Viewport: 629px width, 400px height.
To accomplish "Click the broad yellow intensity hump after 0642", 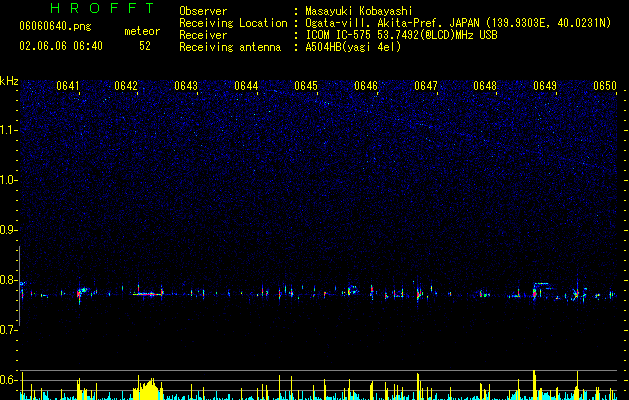I will [x=148, y=390].
